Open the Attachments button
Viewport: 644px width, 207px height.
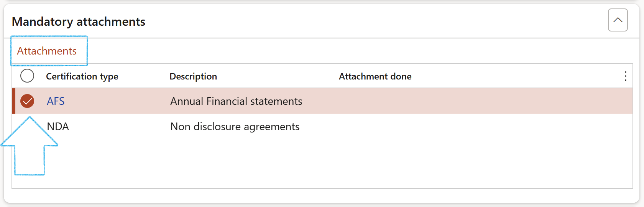(x=47, y=51)
